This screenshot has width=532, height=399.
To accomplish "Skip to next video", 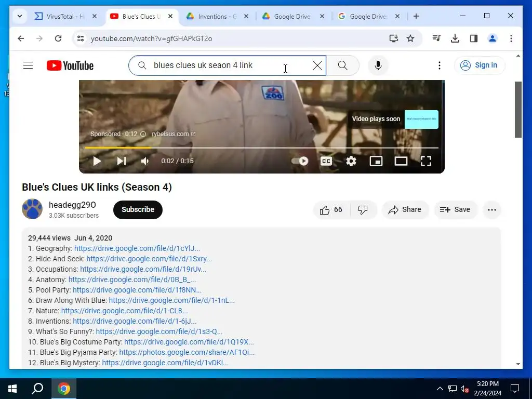I will point(122,161).
